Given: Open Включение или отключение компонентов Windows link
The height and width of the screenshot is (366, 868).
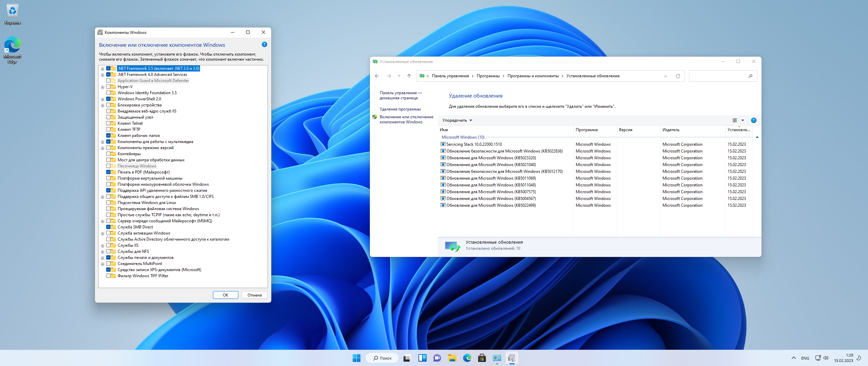Looking at the screenshot, I should 406,119.
